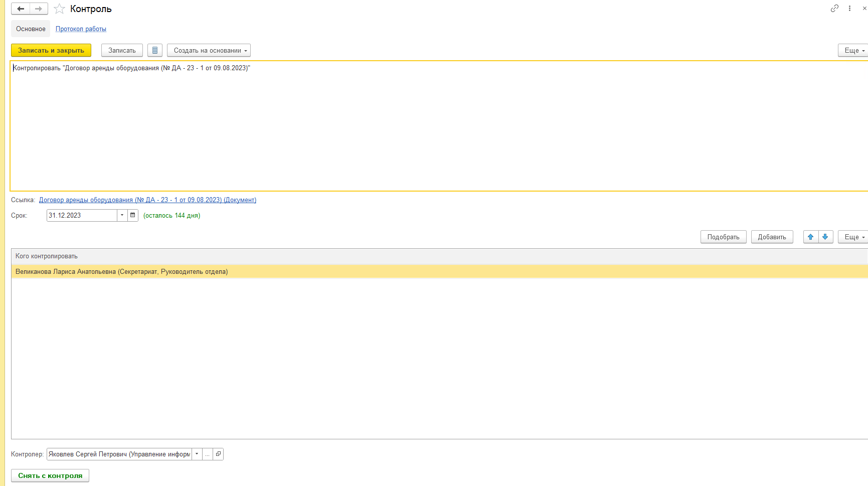Screen dimensions: 868x486
Task: Expand the Создать на основании dropdown
Action: (x=209, y=51)
